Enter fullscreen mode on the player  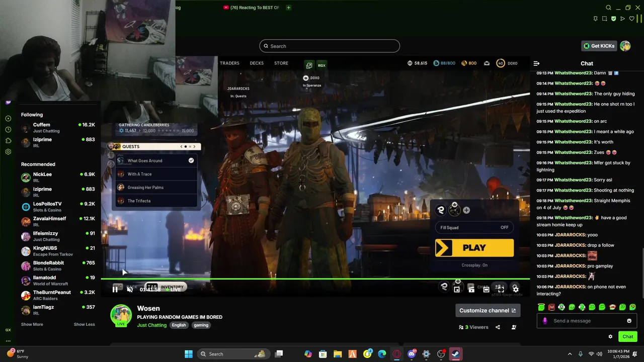(501, 289)
